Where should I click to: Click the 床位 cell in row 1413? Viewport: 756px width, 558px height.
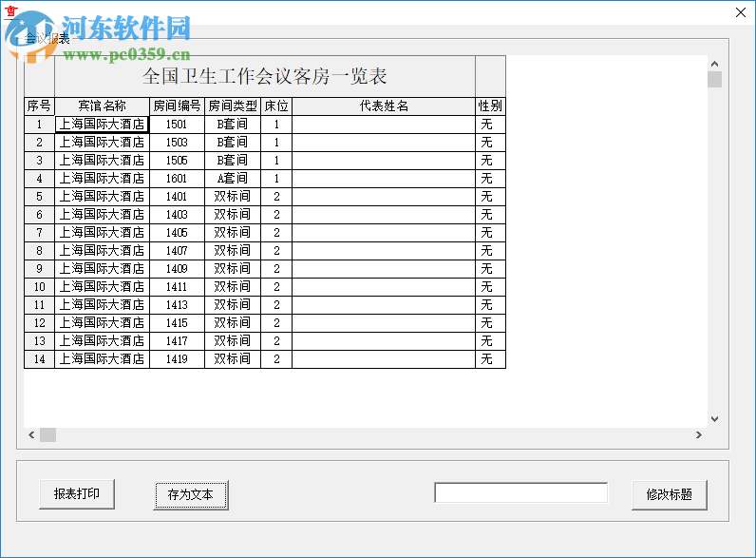coord(276,305)
